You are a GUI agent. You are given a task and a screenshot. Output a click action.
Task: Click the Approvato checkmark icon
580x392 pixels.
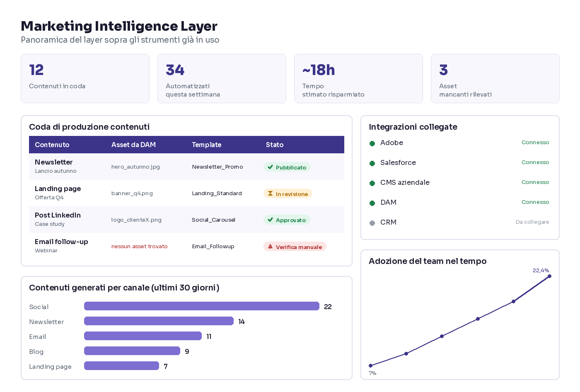pyautogui.click(x=270, y=220)
